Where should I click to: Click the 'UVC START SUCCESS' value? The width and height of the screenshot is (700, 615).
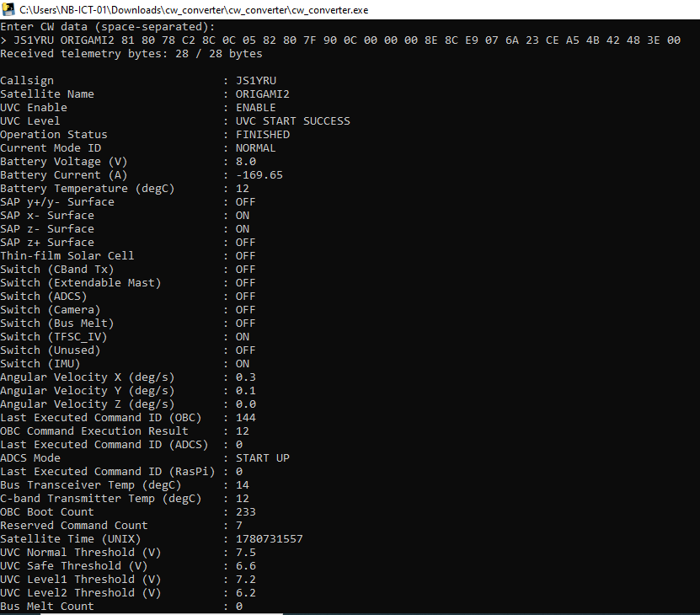(x=293, y=121)
